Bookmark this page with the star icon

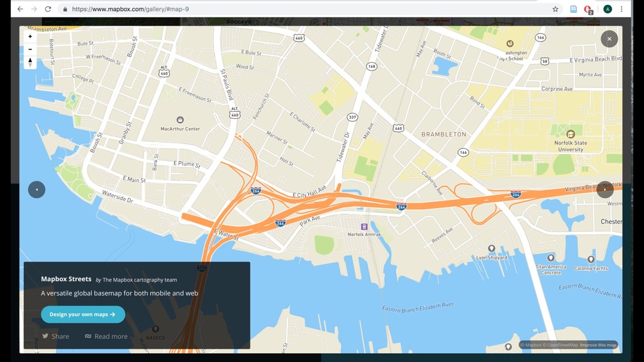coord(555,9)
